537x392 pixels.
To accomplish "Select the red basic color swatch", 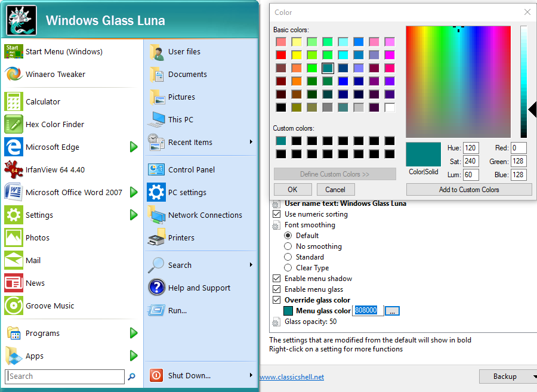I will (281, 55).
